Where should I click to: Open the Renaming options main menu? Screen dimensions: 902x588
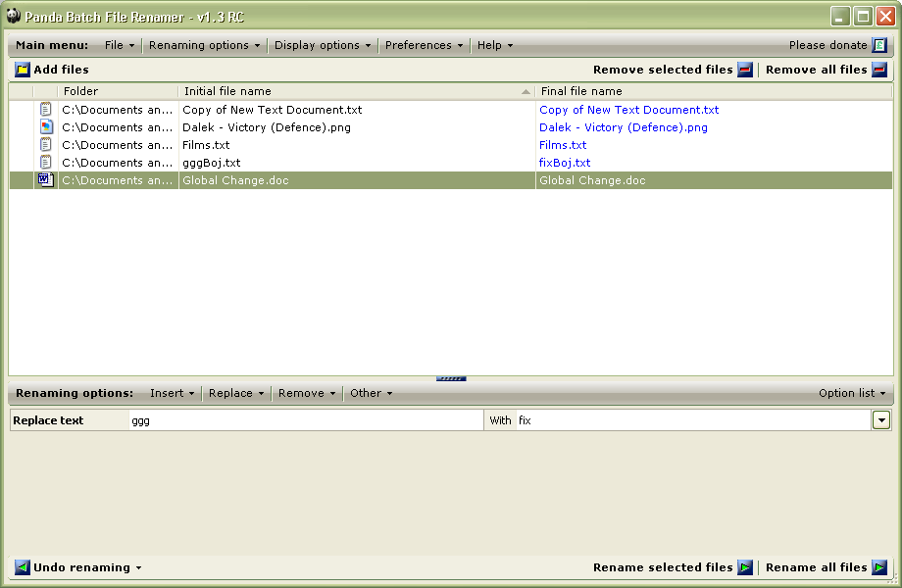coord(204,45)
